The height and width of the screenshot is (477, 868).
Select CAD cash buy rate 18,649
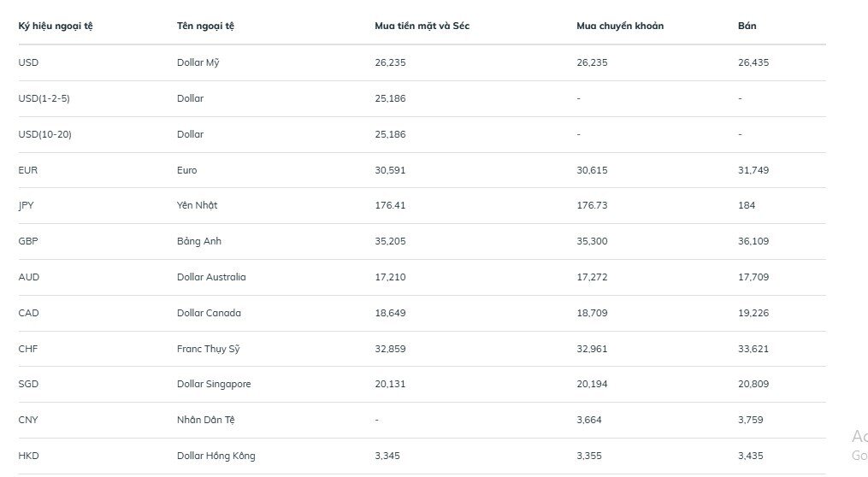click(390, 313)
